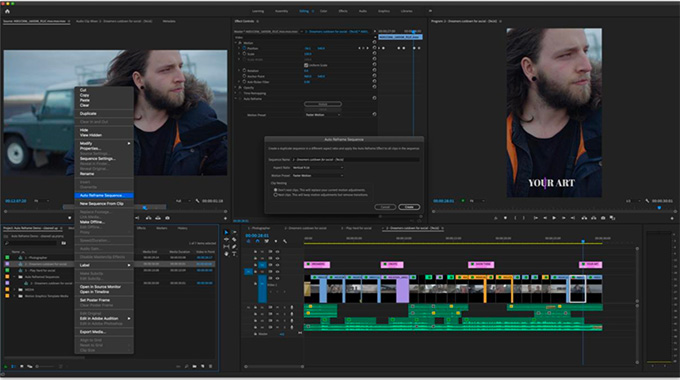The image size is (680, 380).
Task: Select the Hand tool
Action: coord(226,254)
